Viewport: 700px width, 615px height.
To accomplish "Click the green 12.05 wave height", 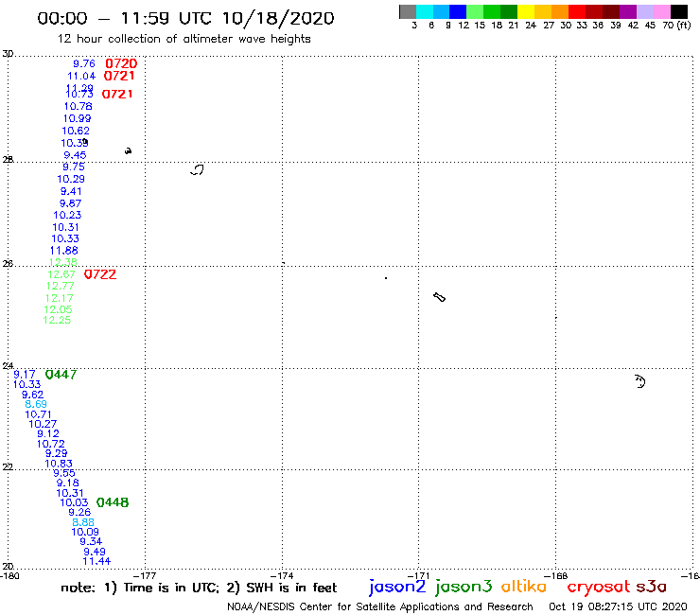I will click(x=58, y=309).
